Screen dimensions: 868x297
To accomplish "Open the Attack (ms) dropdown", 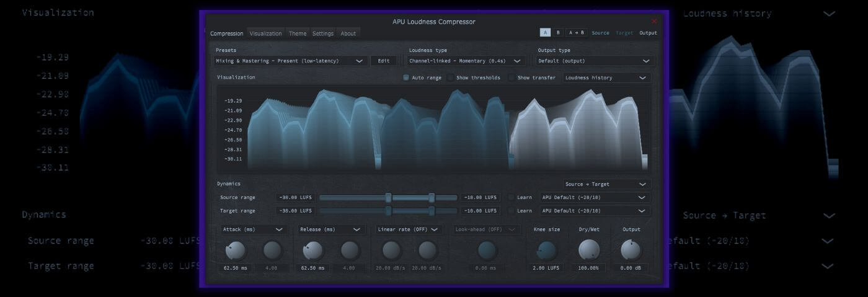I will pos(253,229).
